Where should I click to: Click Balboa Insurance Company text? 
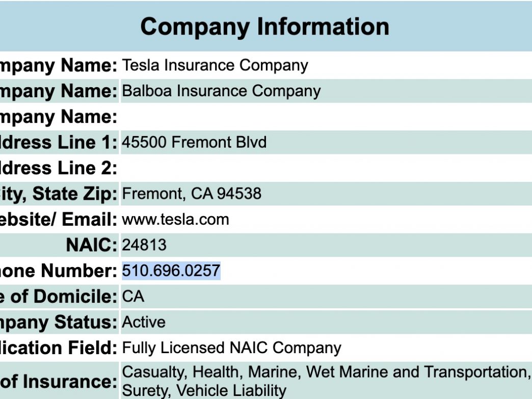click(x=221, y=91)
